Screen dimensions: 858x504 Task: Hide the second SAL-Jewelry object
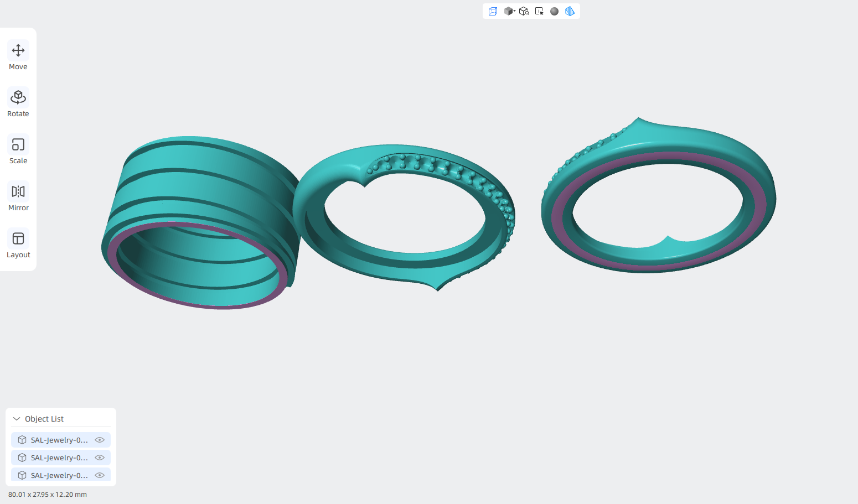(x=100, y=458)
